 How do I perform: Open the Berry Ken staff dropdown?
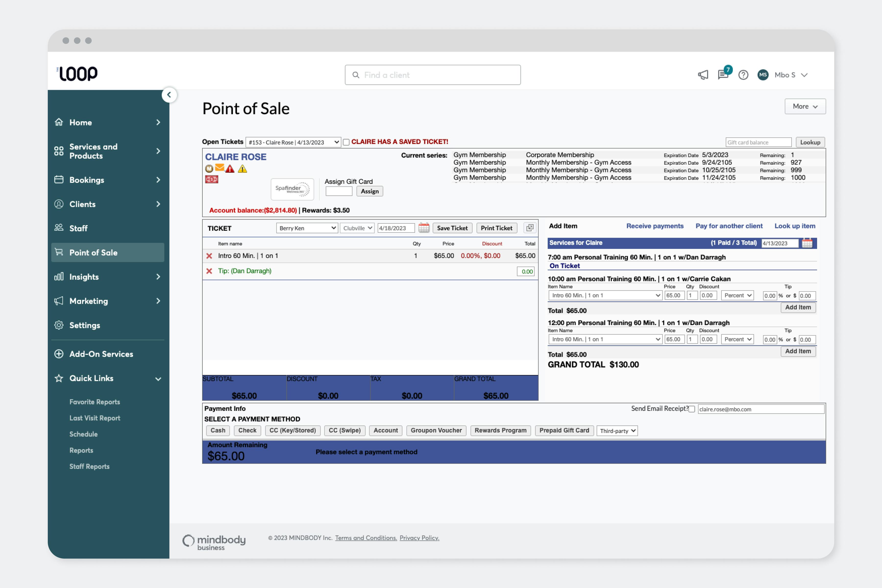pos(307,228)
